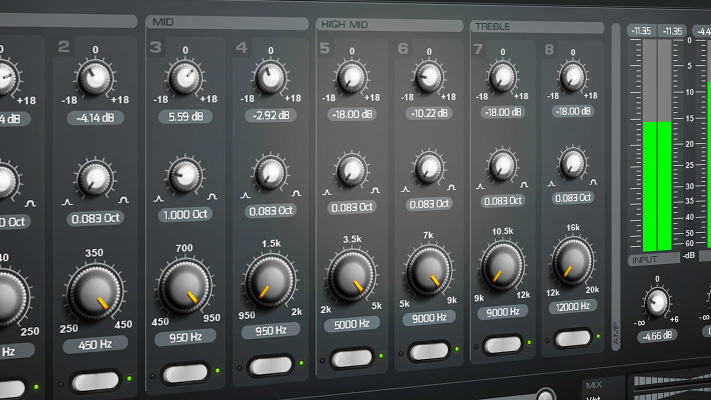Click the 12000 Hz frequency value field
Screen dimensions: 711x400
[572, 307]
